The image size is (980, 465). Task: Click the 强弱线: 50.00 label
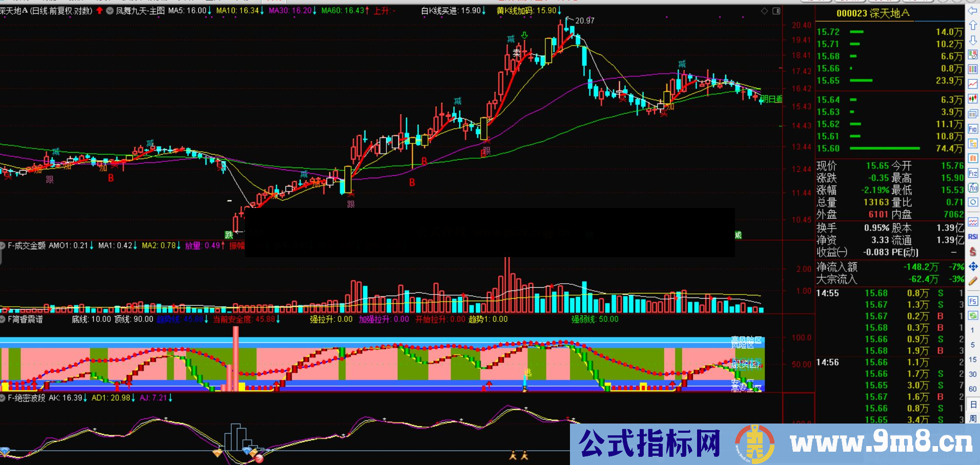(x=595, y=319)
